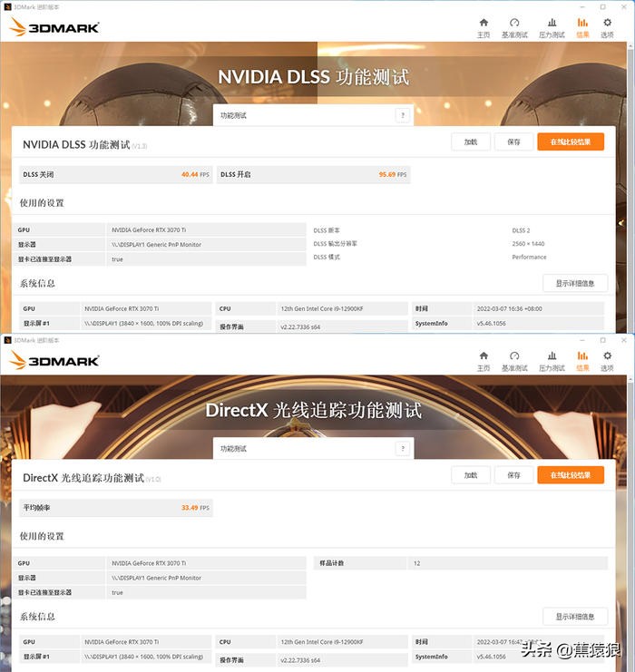The width and height of the screenshot is (635, 672).
Task: Click 加载 load button in DLSS window
Action: (x=471, y=141)
